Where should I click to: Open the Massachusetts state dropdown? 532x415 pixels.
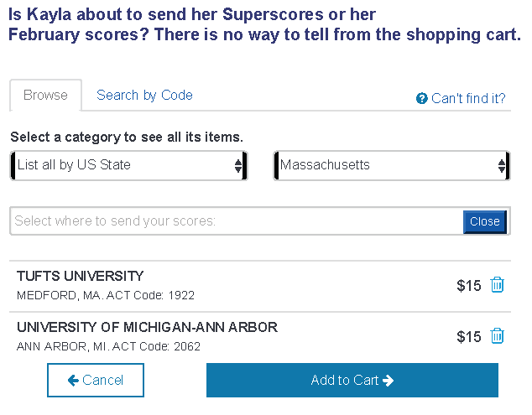pos(392,165)
